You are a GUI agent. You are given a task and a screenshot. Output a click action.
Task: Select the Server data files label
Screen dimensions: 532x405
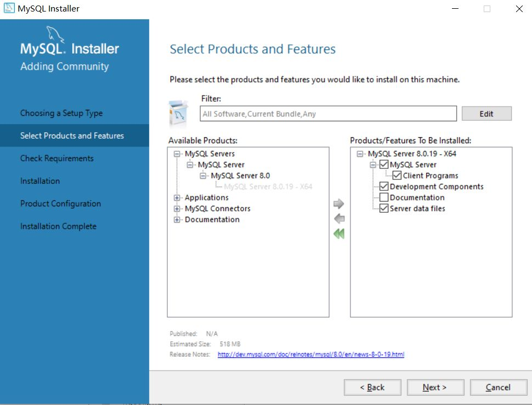417,209
